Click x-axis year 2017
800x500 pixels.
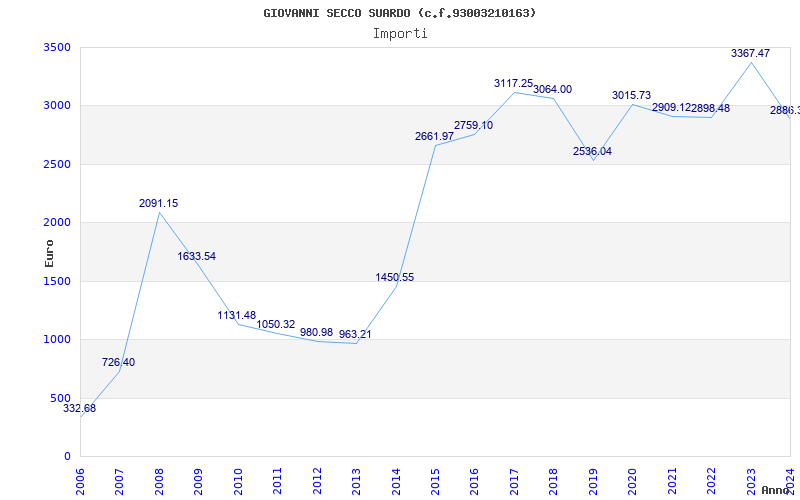click(514, 482)
